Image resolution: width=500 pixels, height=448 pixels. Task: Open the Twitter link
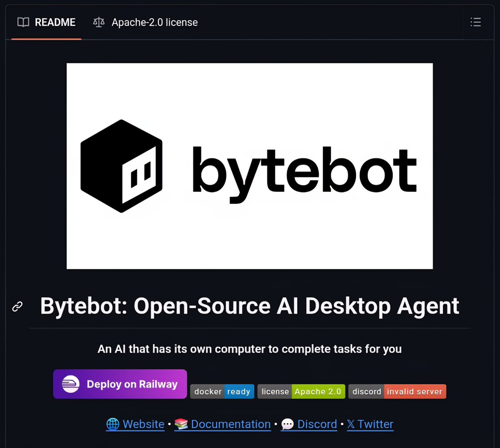[370, 424]
